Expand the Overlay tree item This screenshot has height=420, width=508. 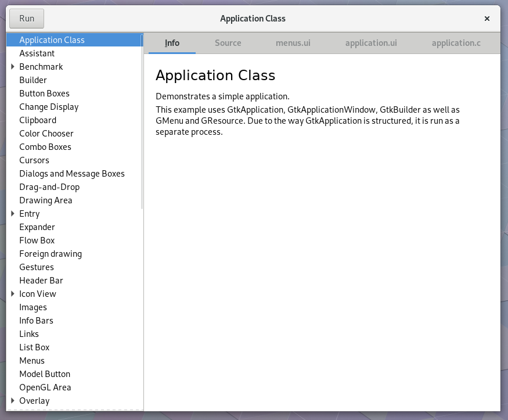13,401
